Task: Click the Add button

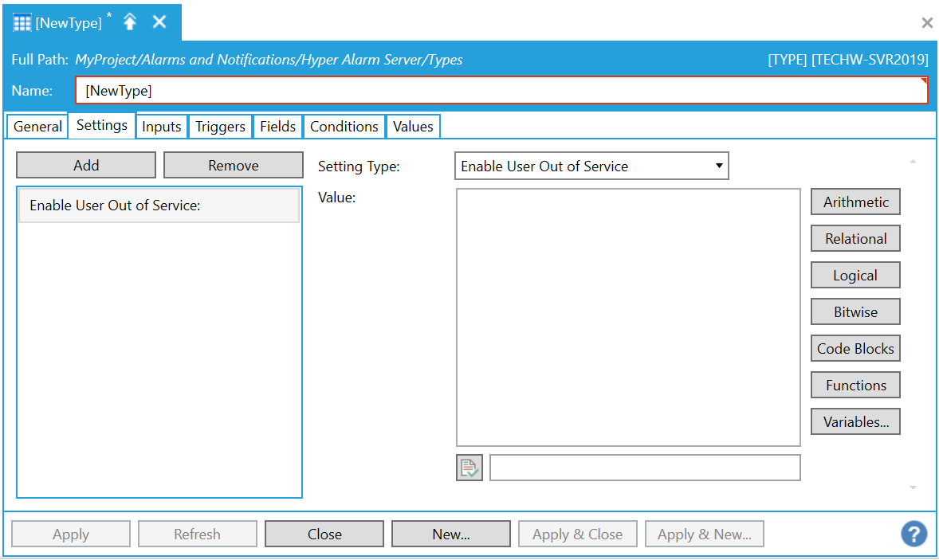Action: [x=86, y=165]
